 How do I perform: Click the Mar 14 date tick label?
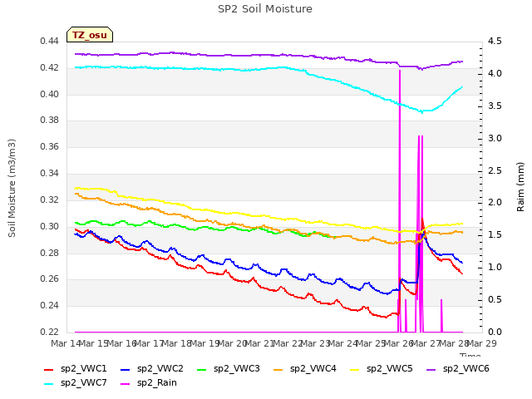tap(66, 343)
